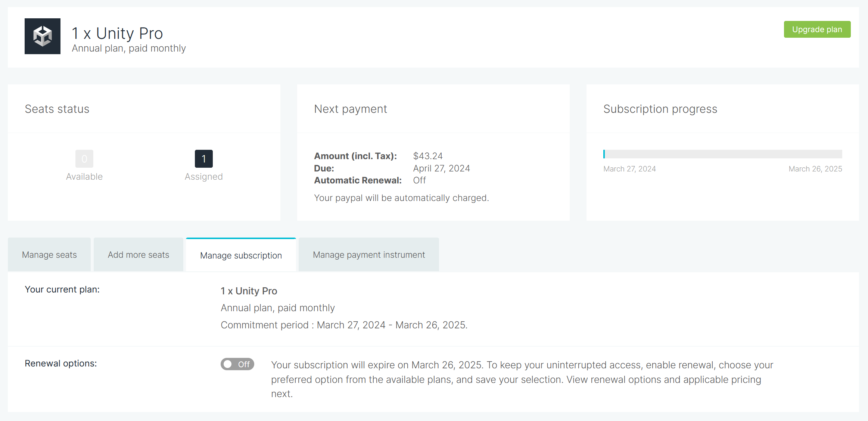This screenshot has height=421, width=868.
Task: Click the available seats count badge
Action: point(84,159)
